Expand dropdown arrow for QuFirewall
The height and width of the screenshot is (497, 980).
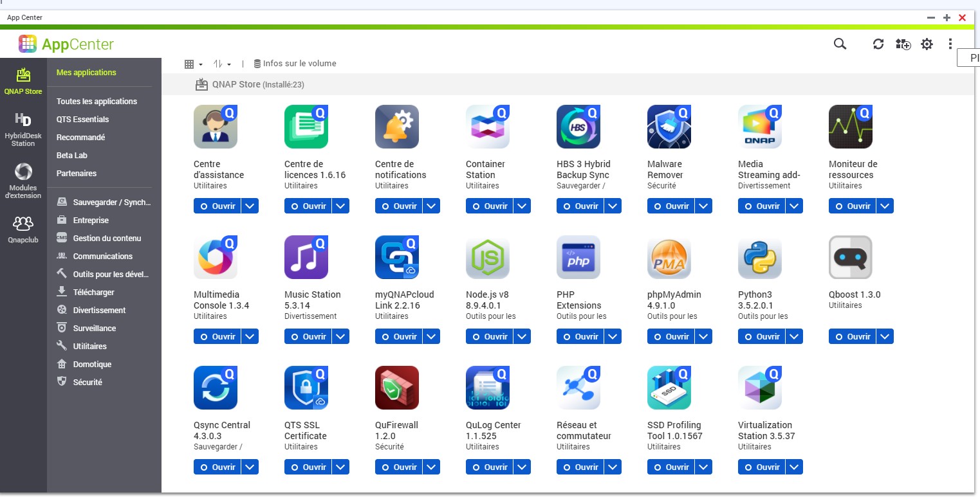click(432, 467)
